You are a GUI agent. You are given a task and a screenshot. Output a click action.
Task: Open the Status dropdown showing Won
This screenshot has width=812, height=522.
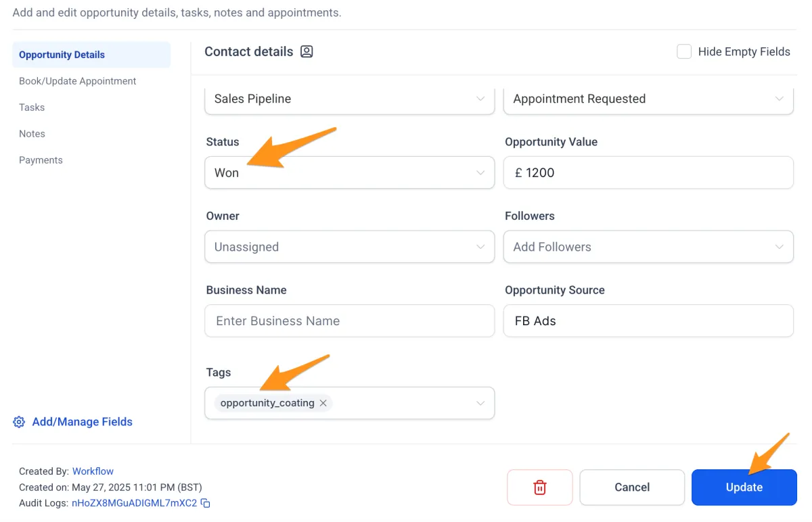[x=349, y=173]
